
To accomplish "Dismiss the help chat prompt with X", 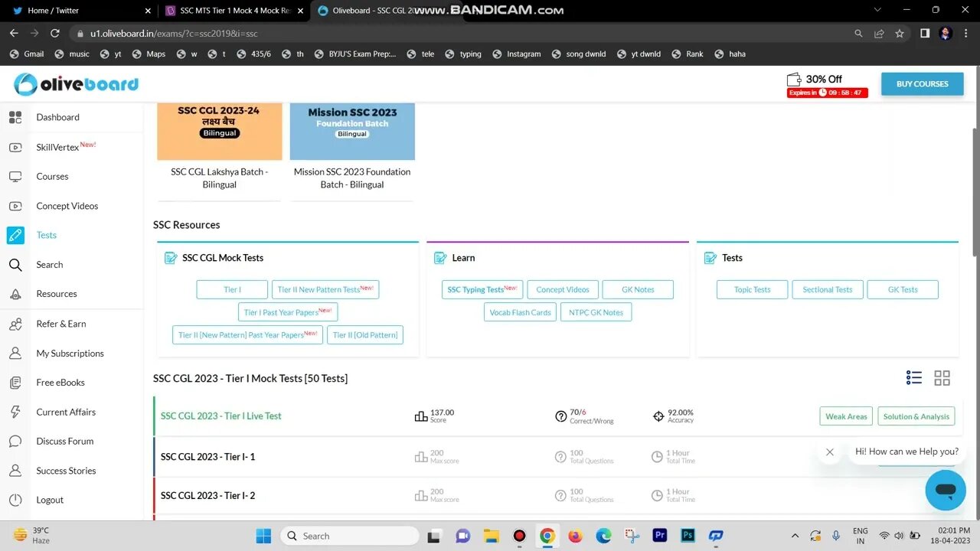I will tap(829, 452).
